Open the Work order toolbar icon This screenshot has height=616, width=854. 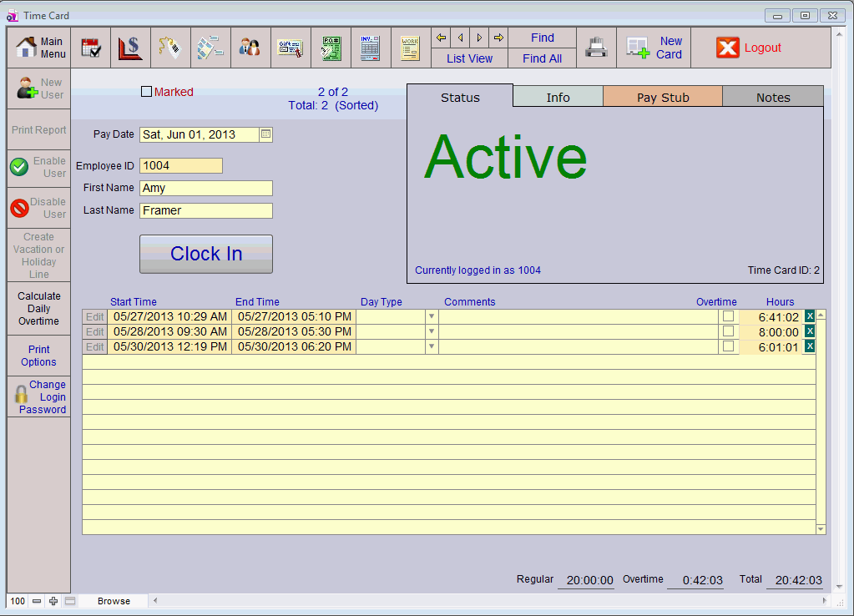tap(410, 48)
